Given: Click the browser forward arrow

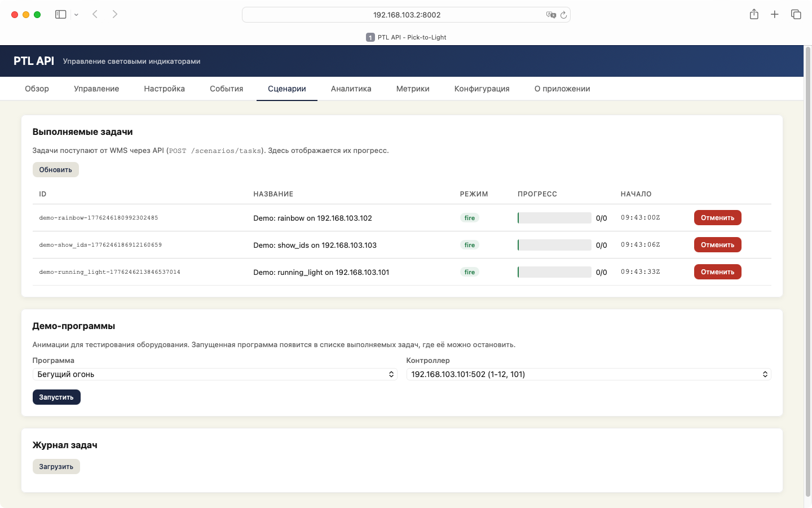Looking at the screenshot, I should click(x=115, y=15).
